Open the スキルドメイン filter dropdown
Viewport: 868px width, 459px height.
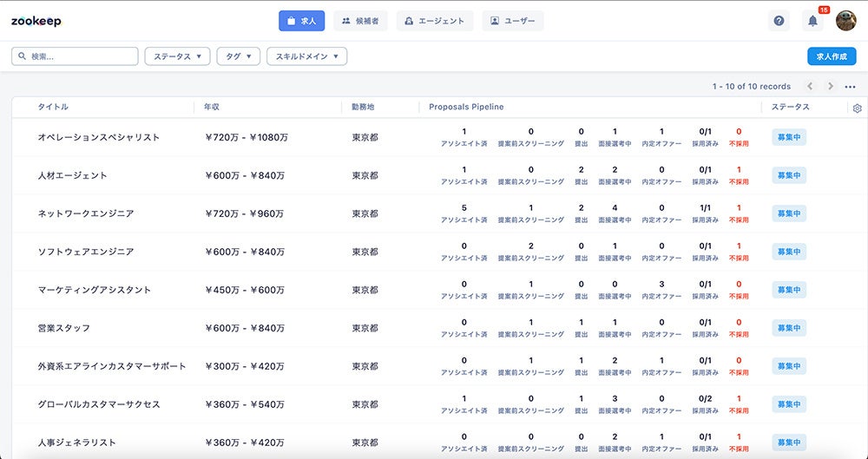pyautogui.click(x=306, y=56)
